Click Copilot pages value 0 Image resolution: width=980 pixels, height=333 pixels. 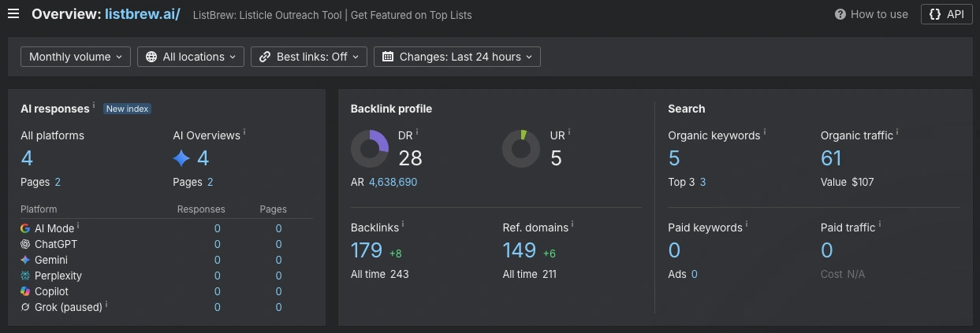[278, 291]
